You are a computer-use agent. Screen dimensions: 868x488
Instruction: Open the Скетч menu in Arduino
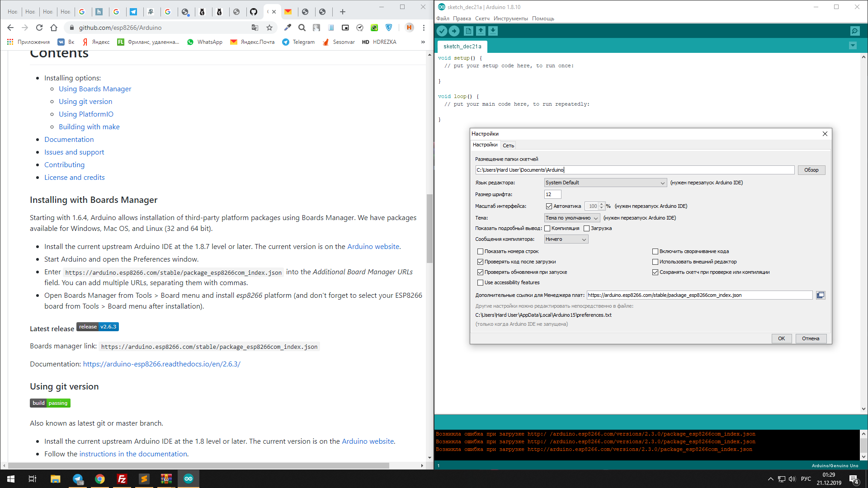(482, 19)
